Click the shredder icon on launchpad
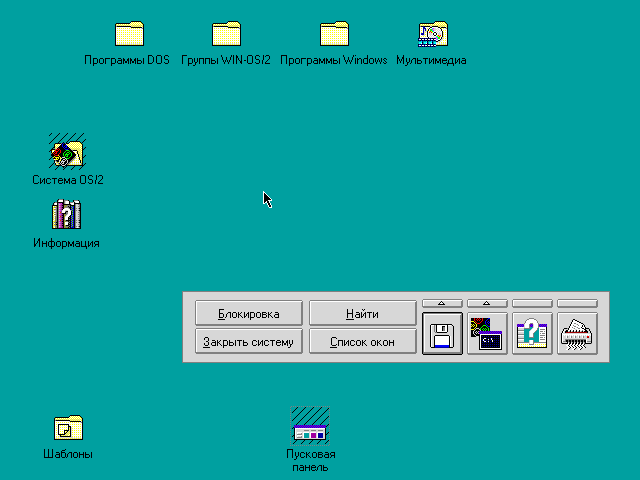 [x=577, y=333]
